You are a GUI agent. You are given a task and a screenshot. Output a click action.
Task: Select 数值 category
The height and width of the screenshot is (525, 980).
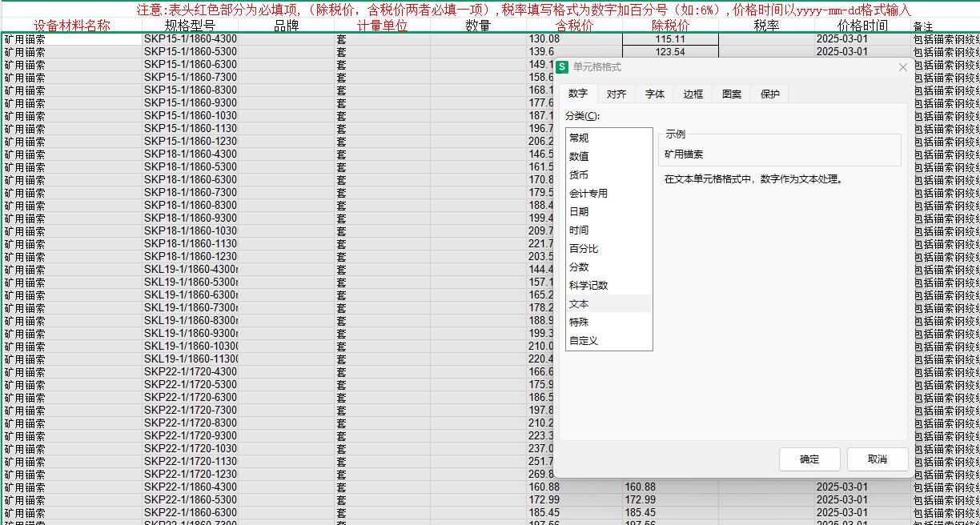(579, 157)
